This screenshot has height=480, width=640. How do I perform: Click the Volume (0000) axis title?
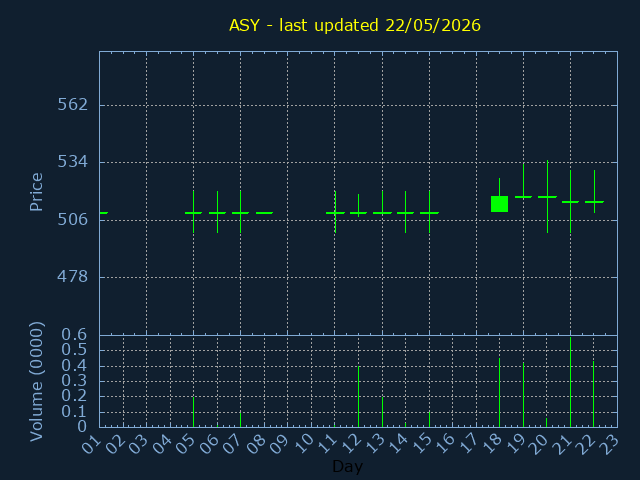(x=36, y=382)
